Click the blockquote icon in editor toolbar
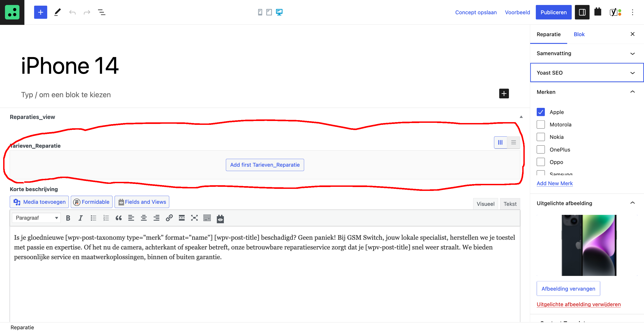Image resolution: width=644 pixels, height=332 pixels. point(119,218)
